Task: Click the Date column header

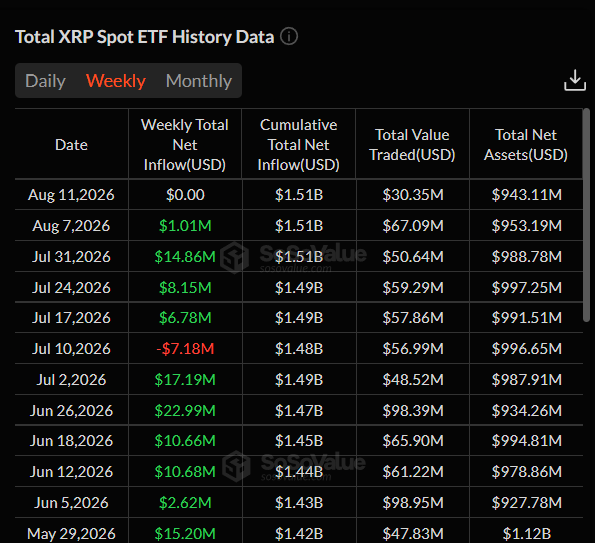Action: (71, 145)
